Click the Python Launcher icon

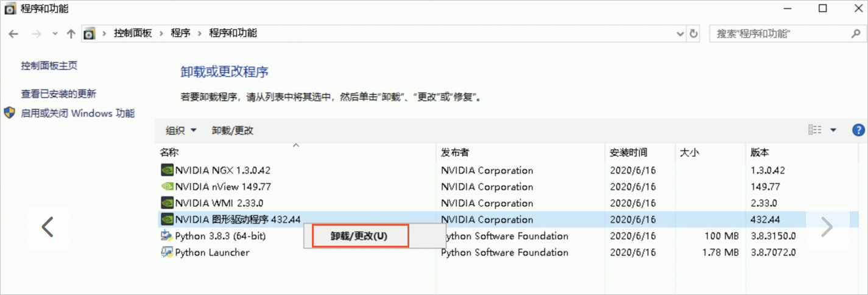(x=167, y=252)
